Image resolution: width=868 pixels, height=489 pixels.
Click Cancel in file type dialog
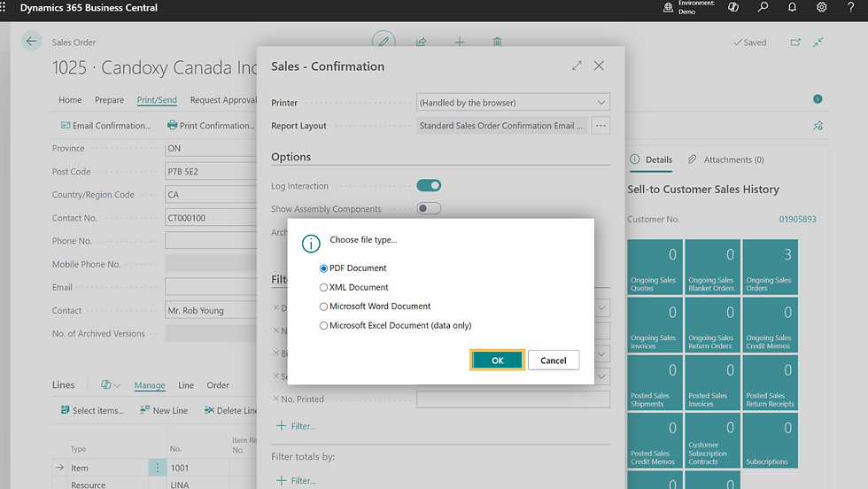pos(554,360)
